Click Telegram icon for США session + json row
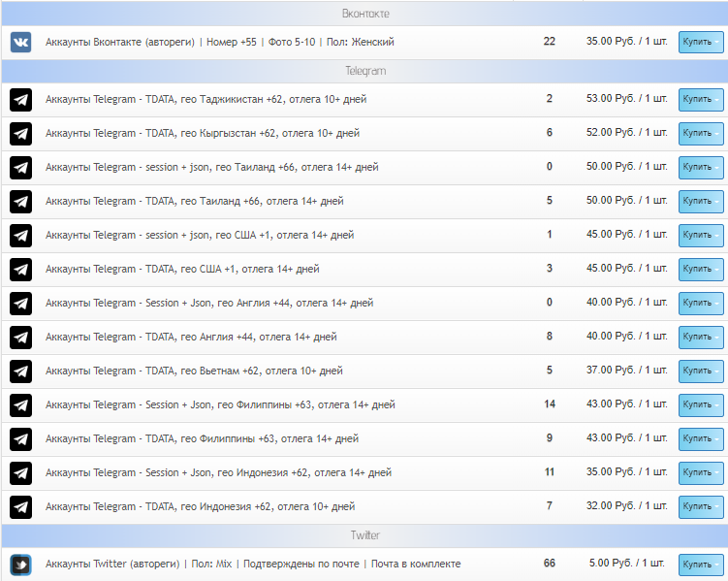 [21, 235]
